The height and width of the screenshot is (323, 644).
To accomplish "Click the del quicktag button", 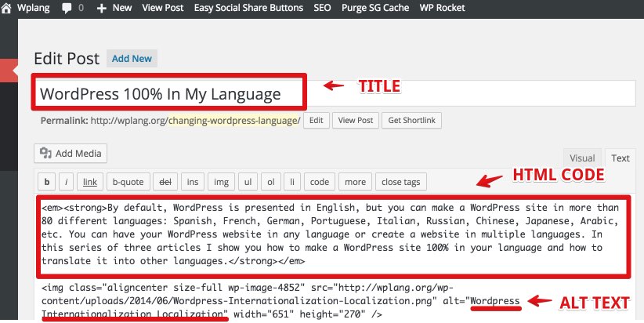I will [165, 182].
